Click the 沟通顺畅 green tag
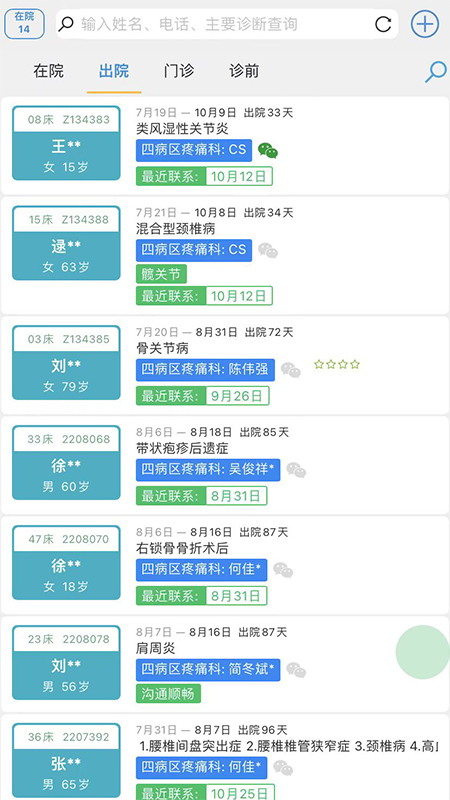450x800 pixels. pos(168,693)
